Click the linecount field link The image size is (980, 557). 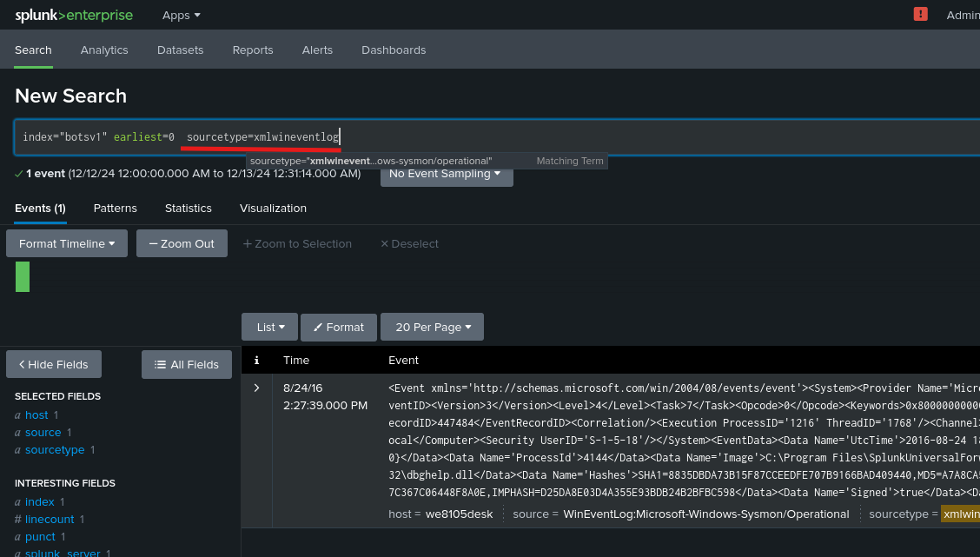coord(50,520)
